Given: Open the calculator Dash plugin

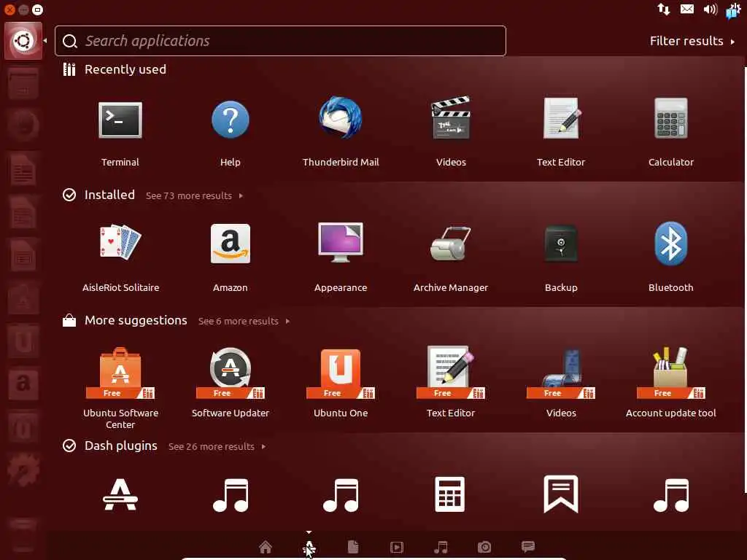Looking at the screenshot, I should coord(450,494).
